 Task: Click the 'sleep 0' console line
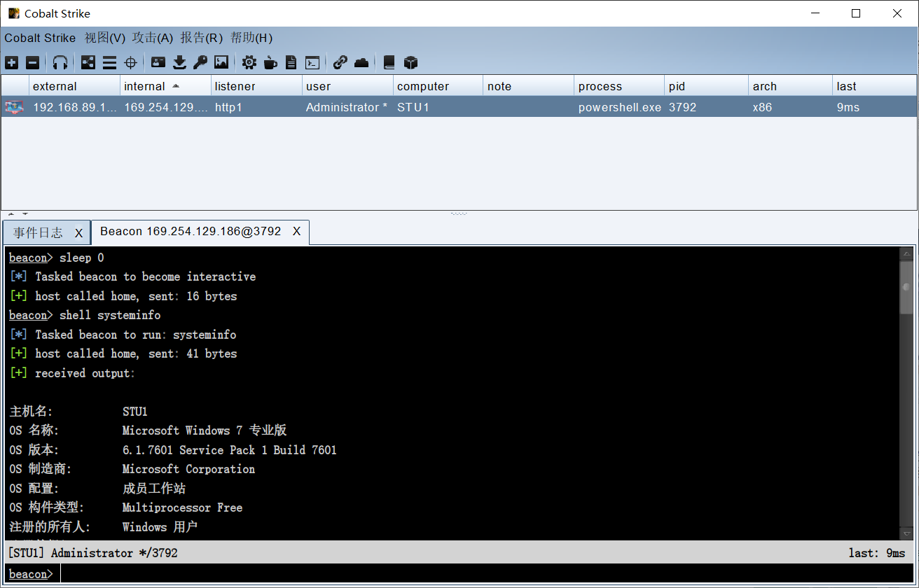57,258
